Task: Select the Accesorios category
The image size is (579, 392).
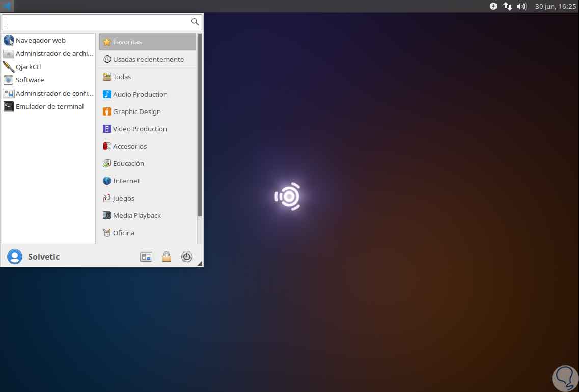Action: (147, 146)
